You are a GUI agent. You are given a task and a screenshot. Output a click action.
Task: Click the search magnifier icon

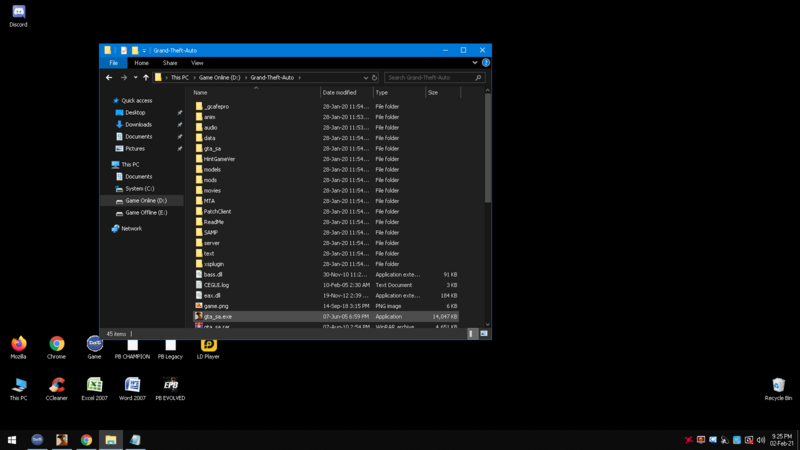[478, 78]
